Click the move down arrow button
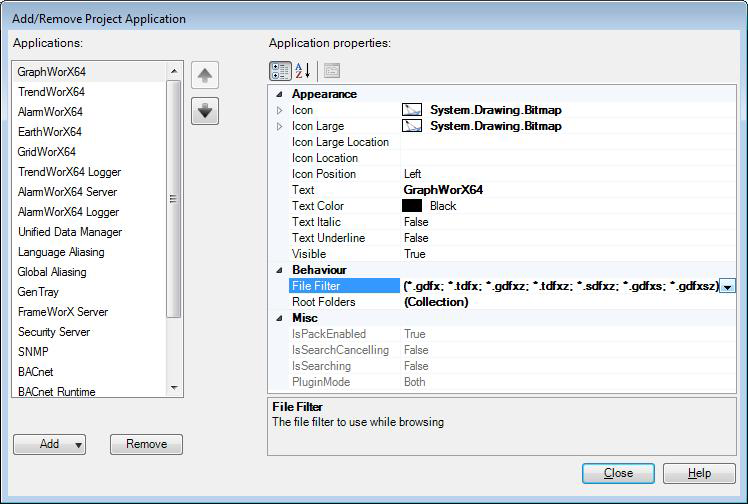 [205, 110]
